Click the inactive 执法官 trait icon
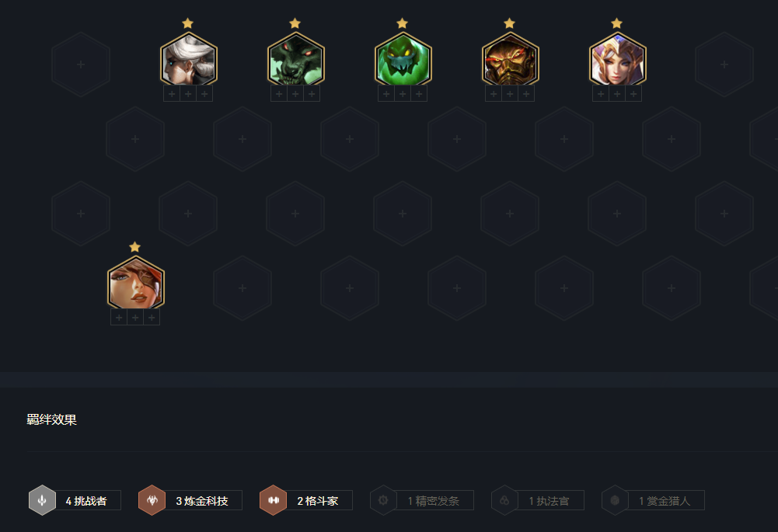The image size is (778, 532). (504, 500)
